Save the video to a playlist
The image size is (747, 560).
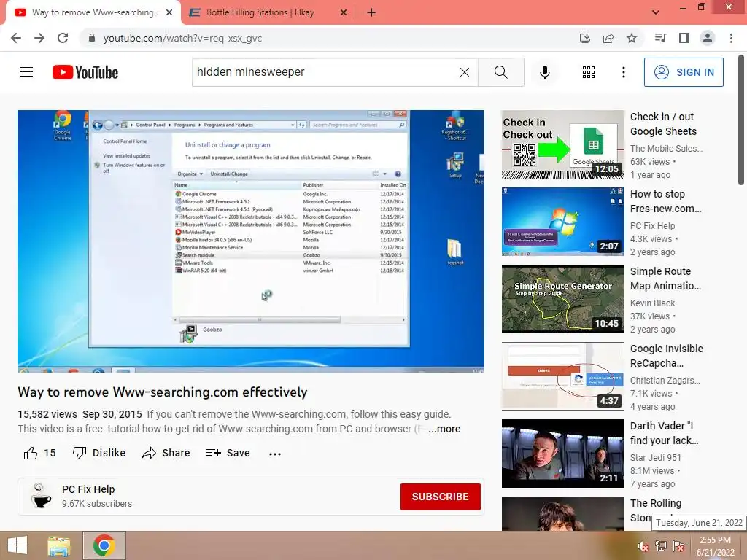(228, 453)
